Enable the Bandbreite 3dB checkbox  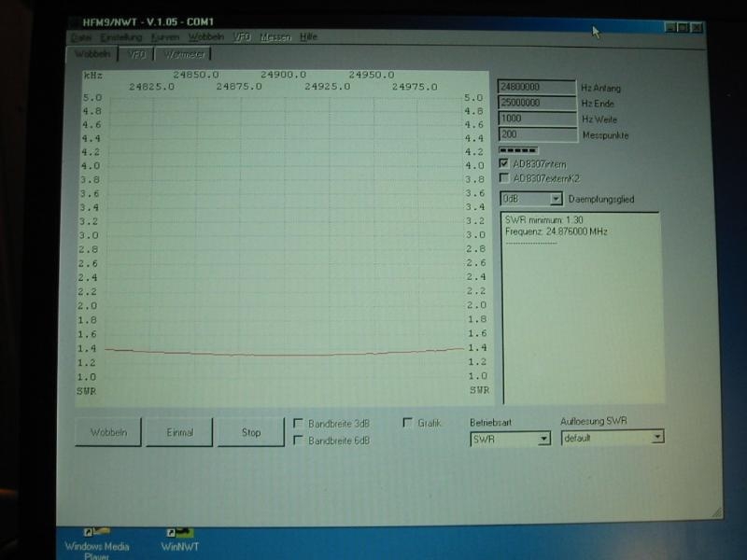coord(298,423)
